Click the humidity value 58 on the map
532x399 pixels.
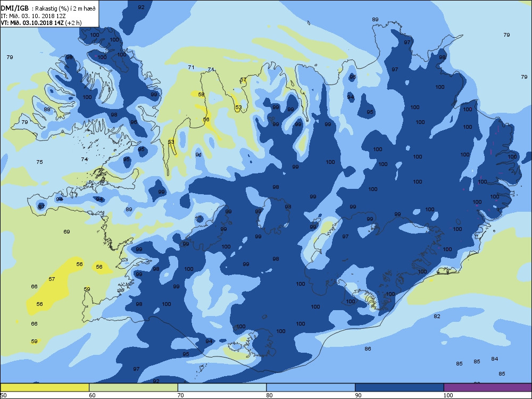tap(202, 94)
